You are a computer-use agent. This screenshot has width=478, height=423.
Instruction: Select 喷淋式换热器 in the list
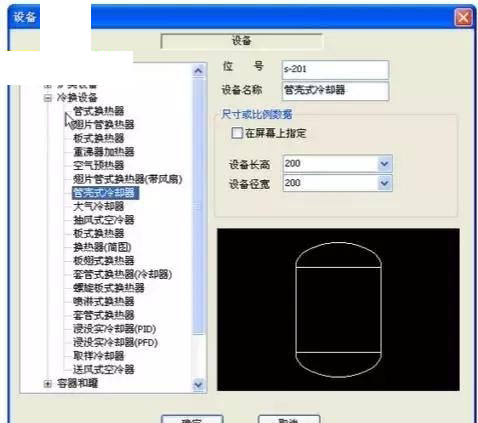click(104, 302)
